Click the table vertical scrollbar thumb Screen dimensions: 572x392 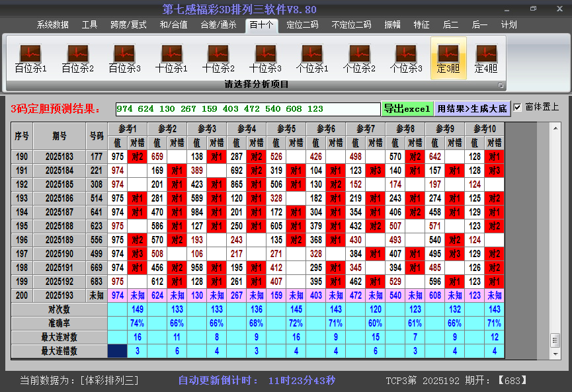555,340
